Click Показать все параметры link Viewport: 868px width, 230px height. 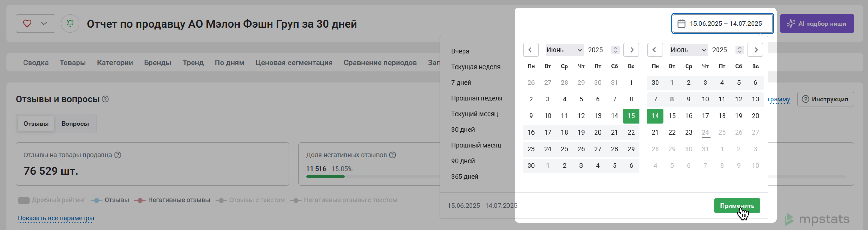[x=56, y=218]
